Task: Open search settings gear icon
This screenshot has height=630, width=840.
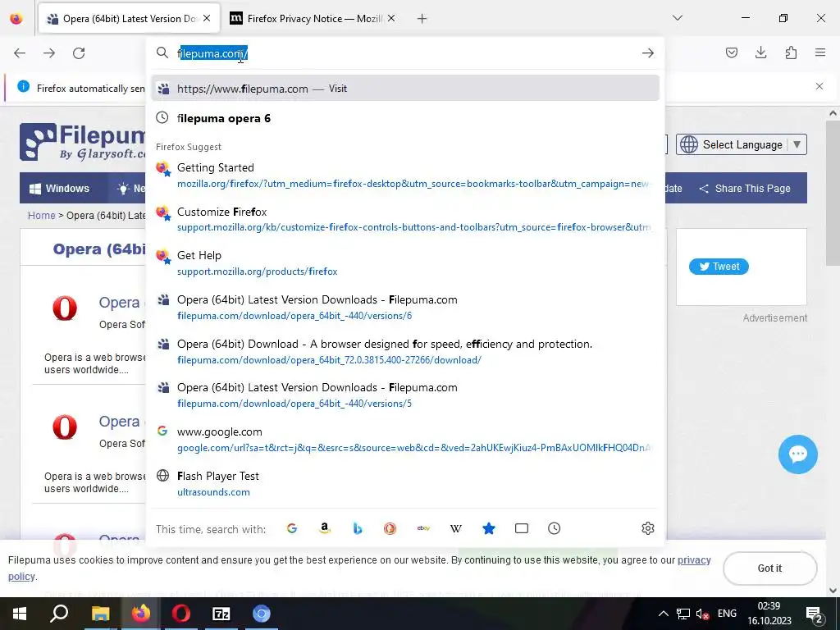Action: (x=648, y=529)
